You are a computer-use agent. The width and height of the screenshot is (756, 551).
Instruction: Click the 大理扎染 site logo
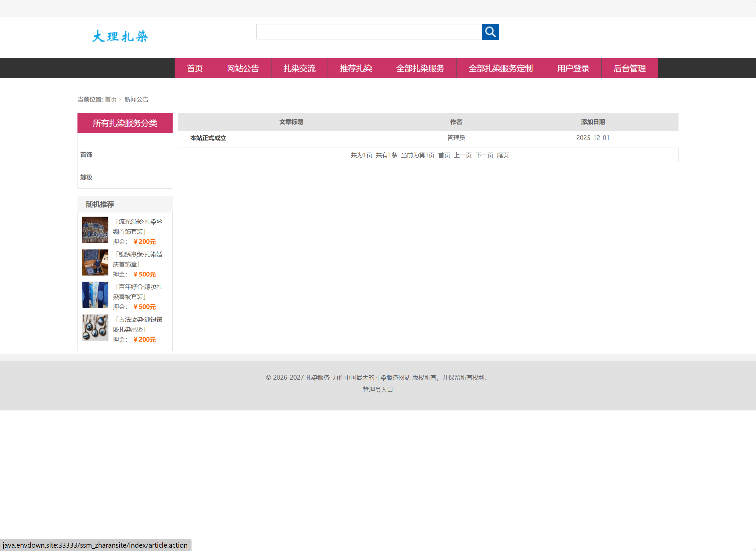[120, 36]
